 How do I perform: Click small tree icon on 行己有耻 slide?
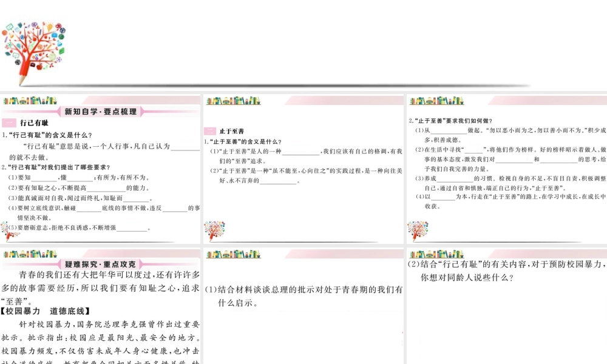pyautogui.click(x=10, y=231)
